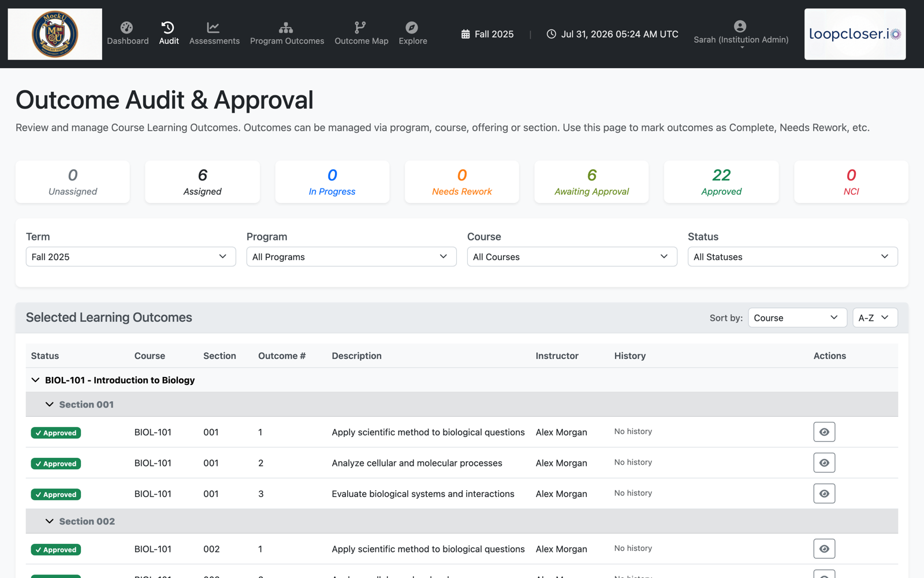Click the MockU university crest logo
Screen dimensions: 924x578
tap(55, 34)
